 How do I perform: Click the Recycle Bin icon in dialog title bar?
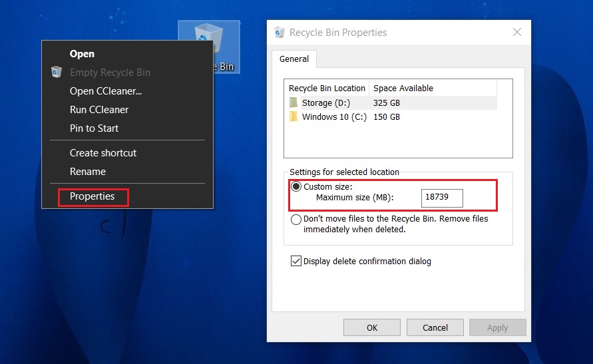[280, 33]
